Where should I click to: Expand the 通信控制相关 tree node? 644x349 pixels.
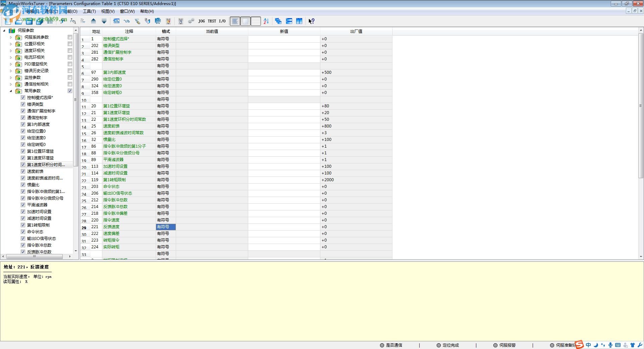[11, 84]
